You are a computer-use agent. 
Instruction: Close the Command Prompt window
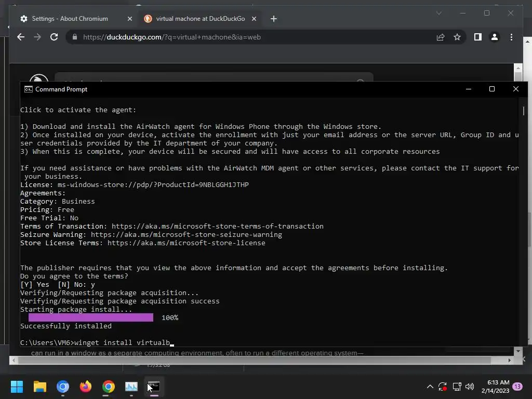click(x=516, y=89)
